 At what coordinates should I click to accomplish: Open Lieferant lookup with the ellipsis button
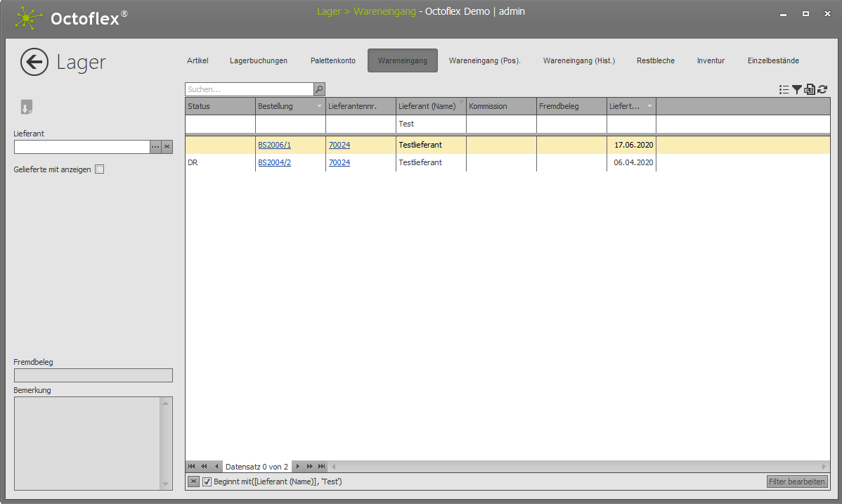coord(155,147)
